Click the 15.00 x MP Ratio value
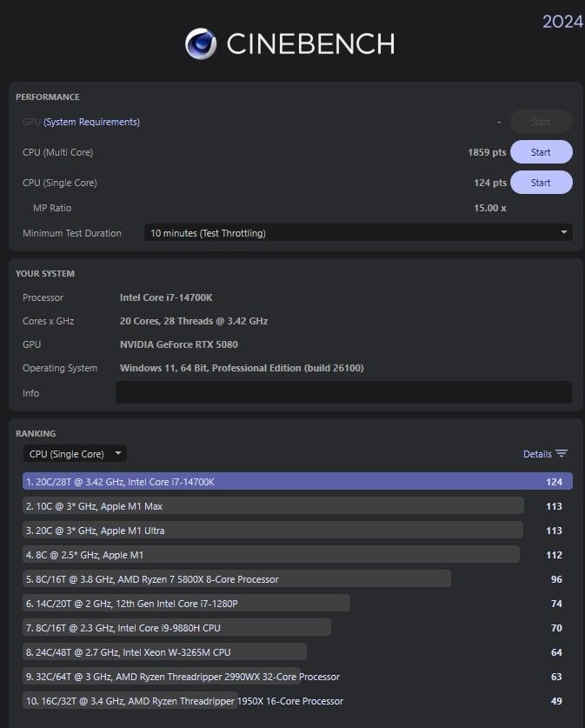The height and width of the screenshot is (728, 585). click(490, 208)
